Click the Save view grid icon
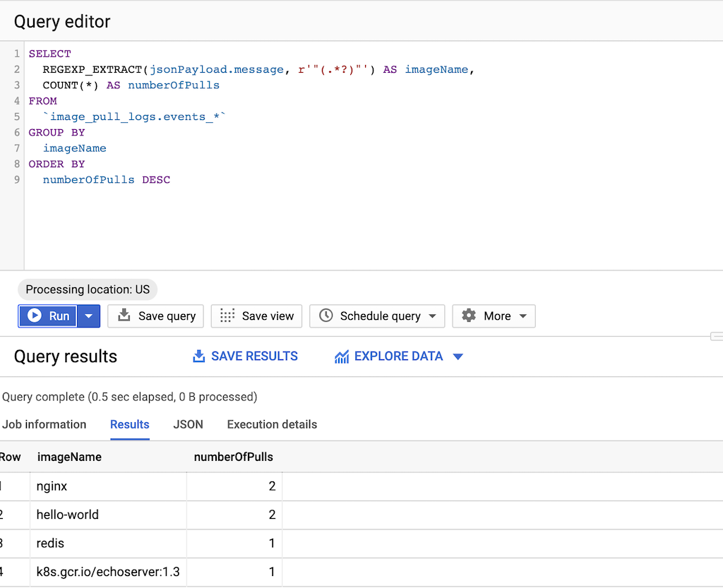723x588 pixels. [227, 316]
